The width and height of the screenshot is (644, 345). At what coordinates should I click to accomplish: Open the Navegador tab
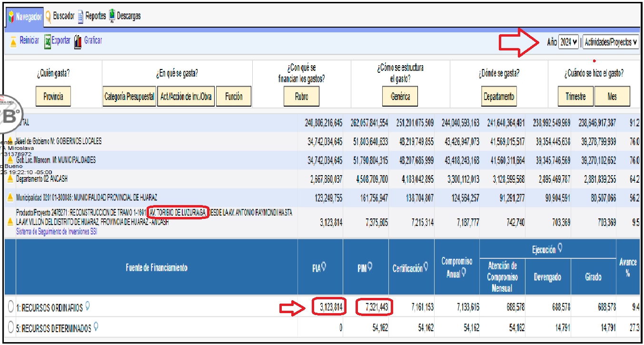[x=24, y=17]
